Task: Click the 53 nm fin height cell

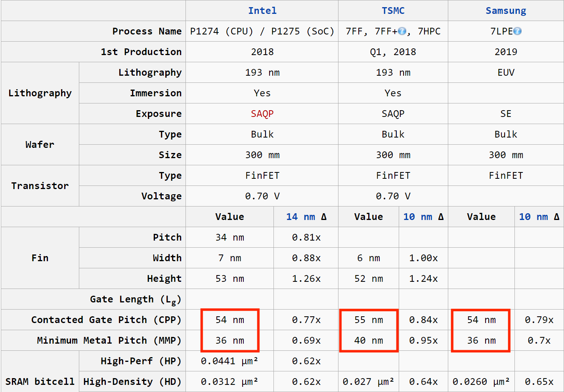Action: (230, 279)
